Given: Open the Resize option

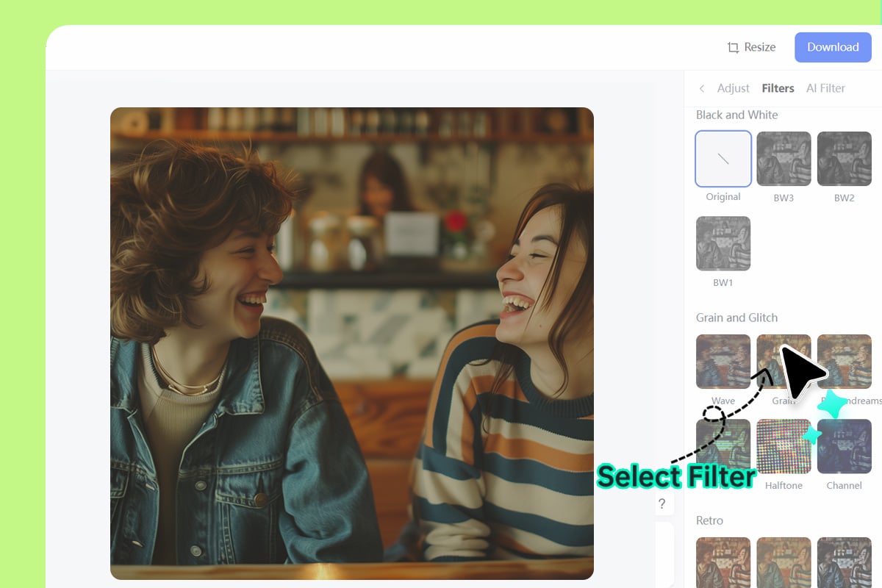Looking at the screenshot, I should point(751,47).
